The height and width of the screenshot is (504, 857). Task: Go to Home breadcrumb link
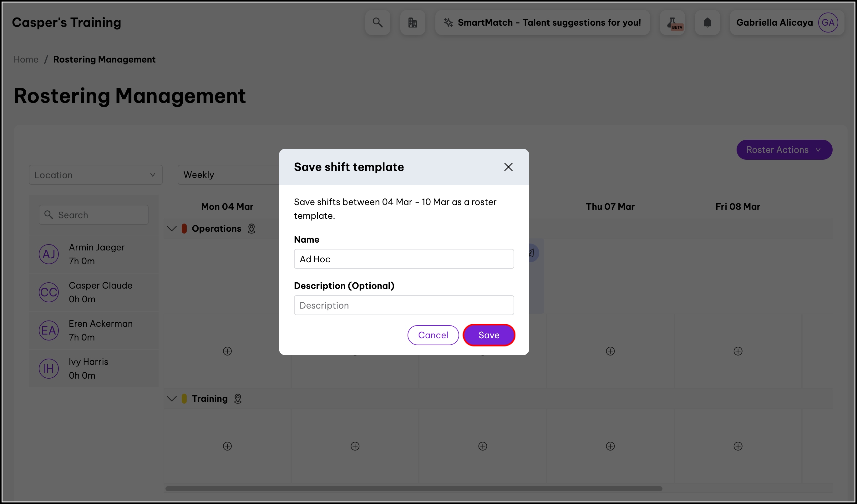point(26,59)
